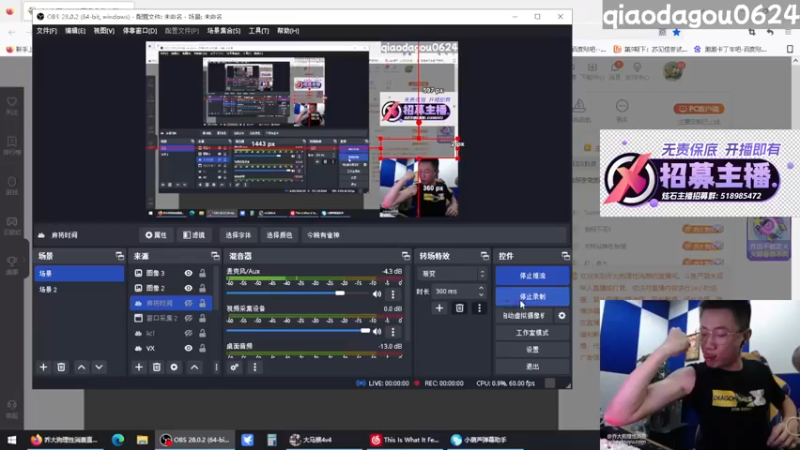Viewport: 800px width, 450px height.
Task: Switch to Firefox window in taskbar
Action: pos(64,439)
